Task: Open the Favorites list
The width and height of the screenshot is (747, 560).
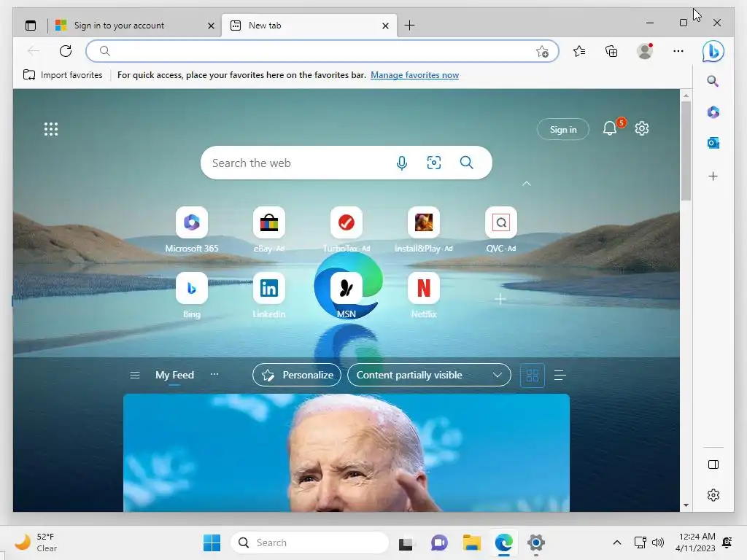Action: click(x=579, y=51)
